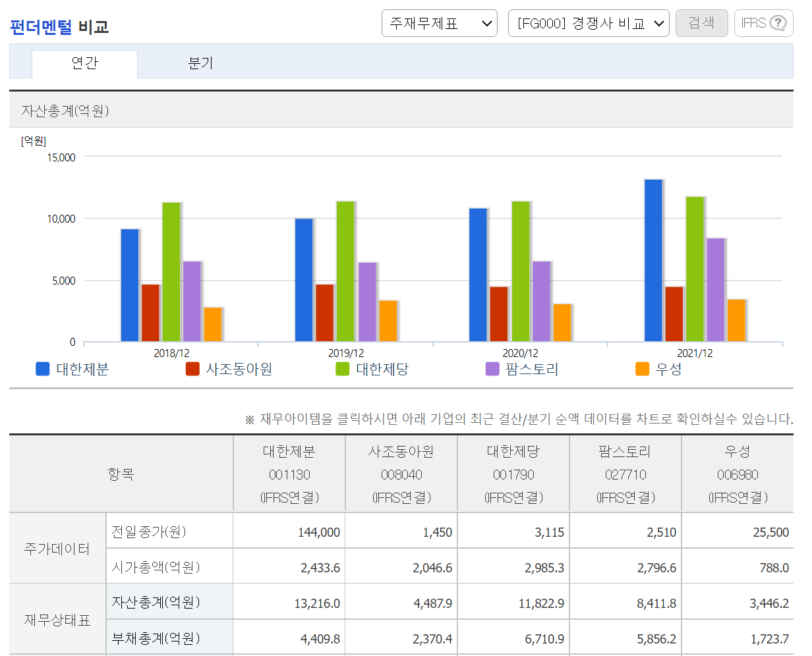Toggle 대한제분 blue legend swatch
The image size is (812, 656).
point(43,369)
